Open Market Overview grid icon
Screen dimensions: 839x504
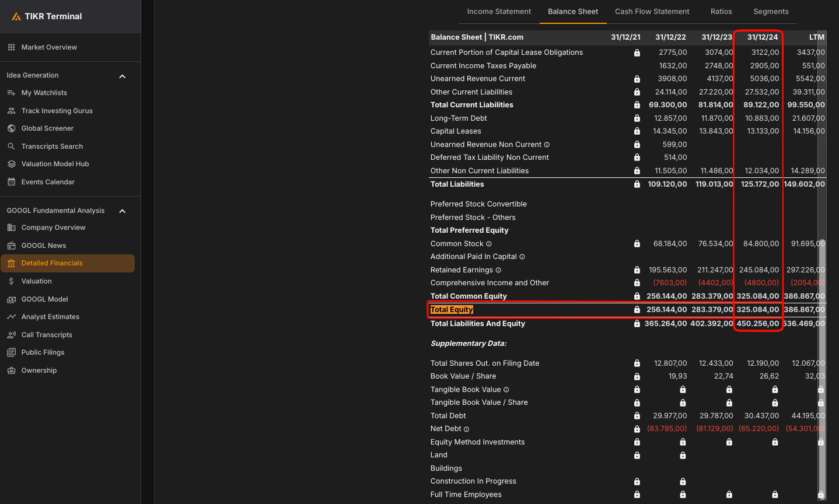pyautogui.click(x=11, y=47)
